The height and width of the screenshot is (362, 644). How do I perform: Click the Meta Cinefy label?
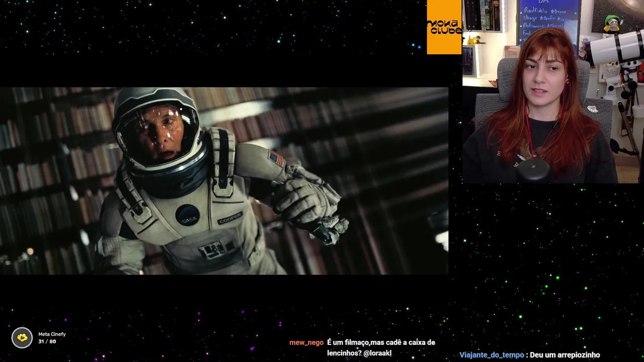52,334
